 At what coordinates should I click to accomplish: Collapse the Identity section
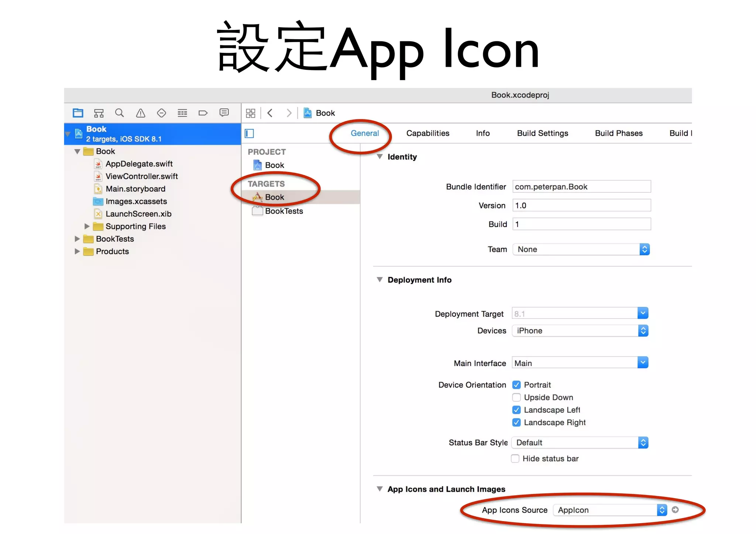(379, 157)
